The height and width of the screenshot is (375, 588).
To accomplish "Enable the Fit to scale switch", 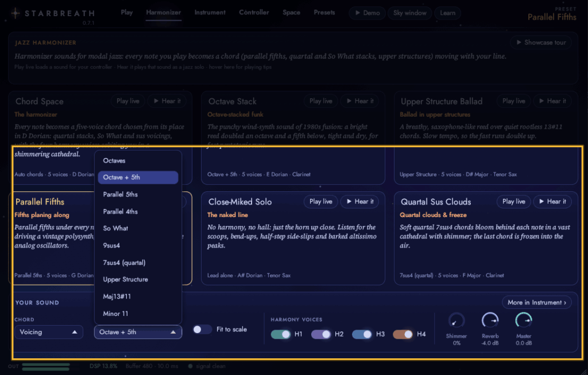I will tap(202, 330).
